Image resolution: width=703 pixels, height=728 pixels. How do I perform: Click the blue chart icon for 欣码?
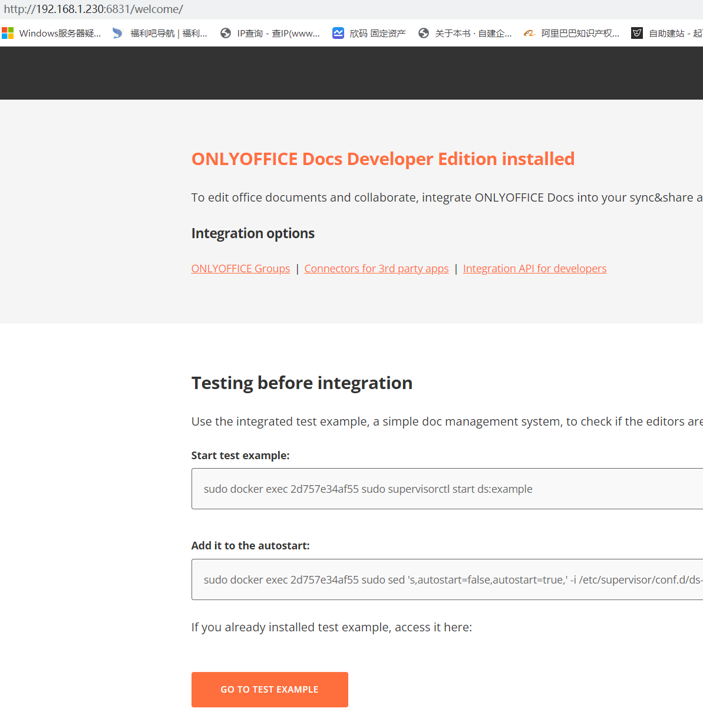(338, 33)
